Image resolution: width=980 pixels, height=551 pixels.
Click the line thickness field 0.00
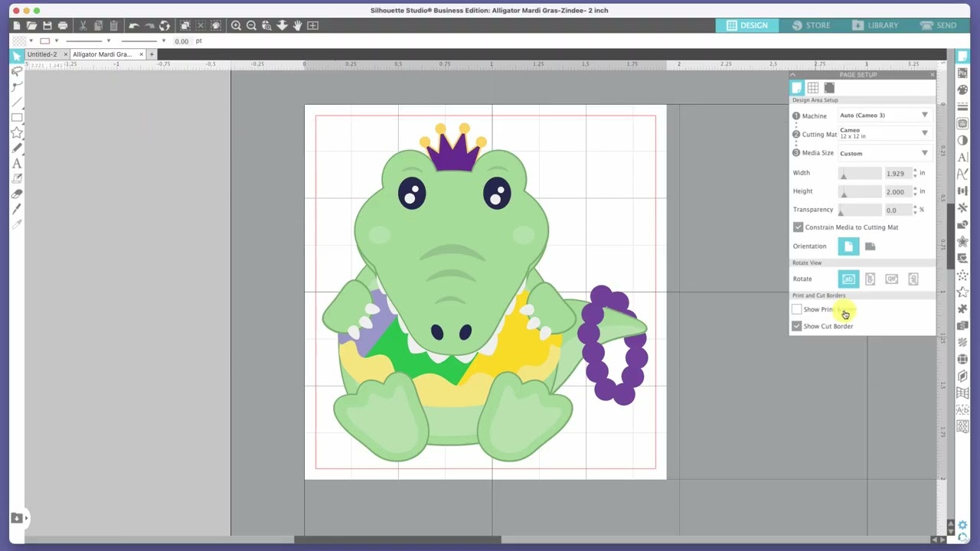point(183,41)
